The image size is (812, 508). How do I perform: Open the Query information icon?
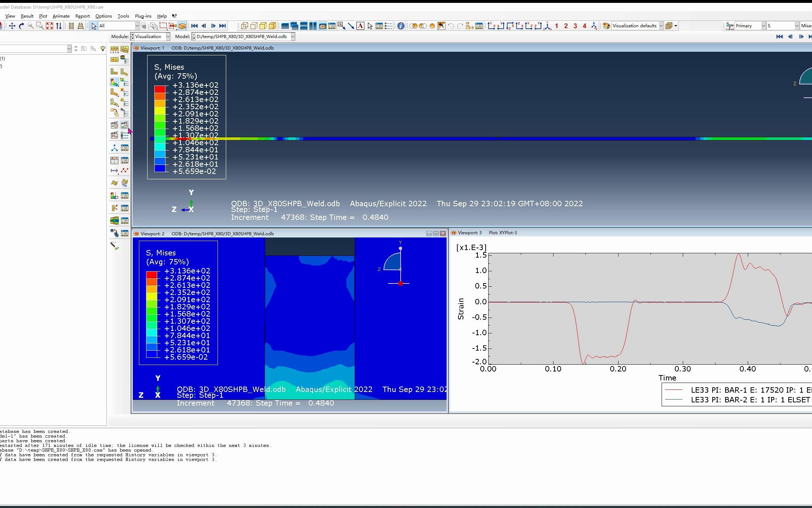401,26
